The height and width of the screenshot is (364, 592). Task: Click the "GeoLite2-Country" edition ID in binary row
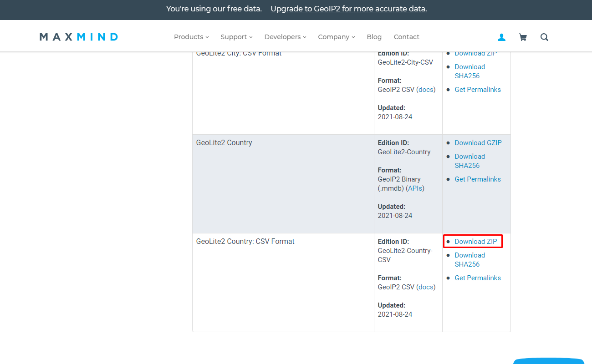tap(404, 152)
